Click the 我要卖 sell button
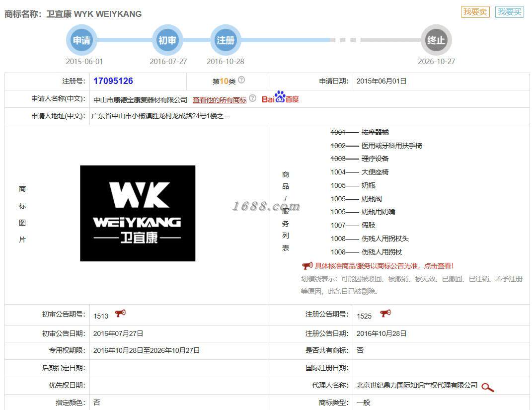The width and height of the screenshot is (532, 410). click(475, 12)
